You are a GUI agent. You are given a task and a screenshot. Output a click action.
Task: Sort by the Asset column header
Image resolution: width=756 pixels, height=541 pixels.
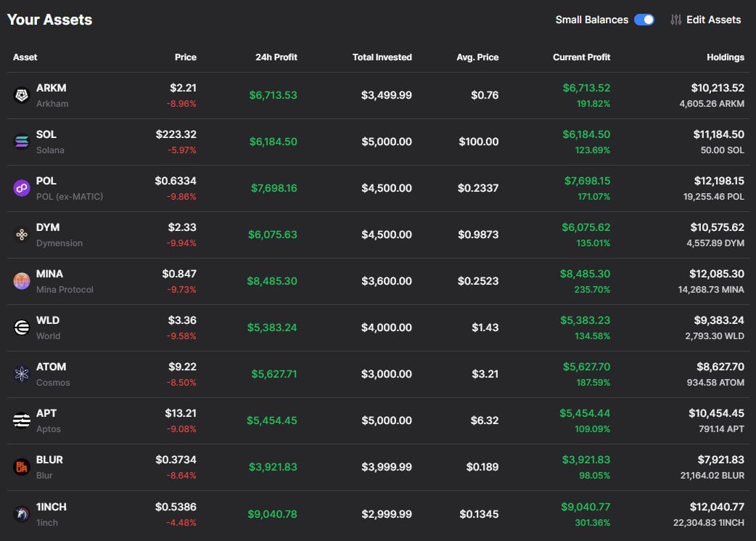pos(25,57)
